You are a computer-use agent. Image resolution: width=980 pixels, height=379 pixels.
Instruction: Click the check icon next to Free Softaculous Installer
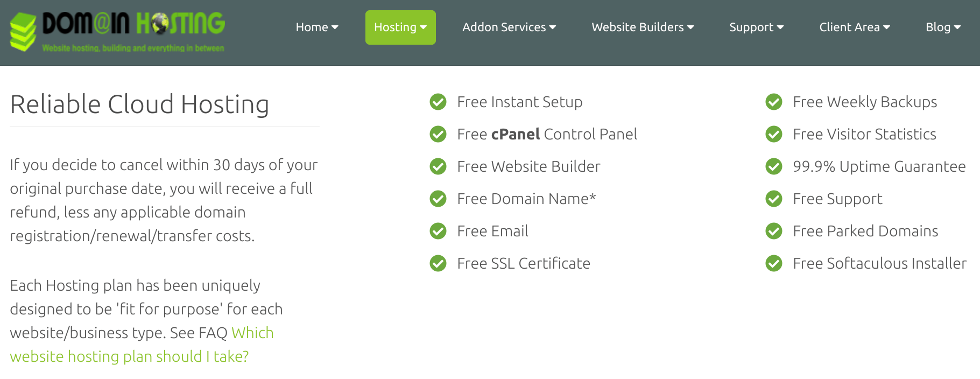pyautogui.click(x=774, y=263)
